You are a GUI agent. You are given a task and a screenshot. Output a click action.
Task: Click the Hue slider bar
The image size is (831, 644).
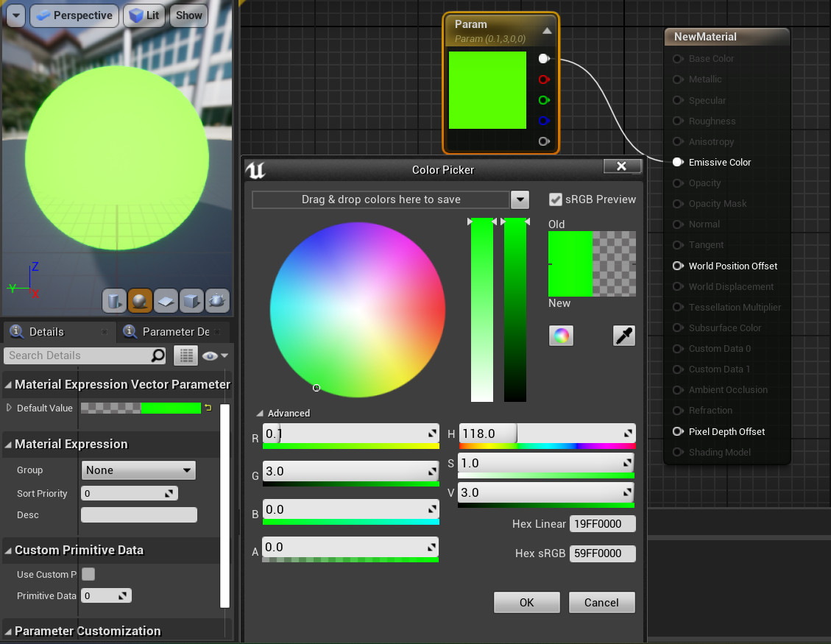[x=546, y=445]
